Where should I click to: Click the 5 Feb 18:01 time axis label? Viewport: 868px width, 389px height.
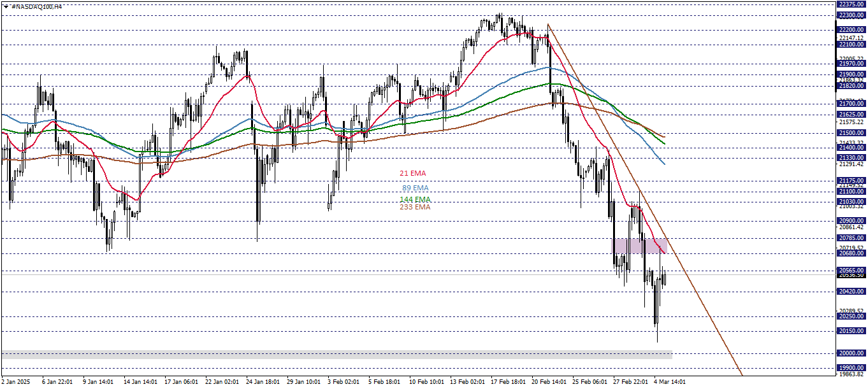point(384,382)
